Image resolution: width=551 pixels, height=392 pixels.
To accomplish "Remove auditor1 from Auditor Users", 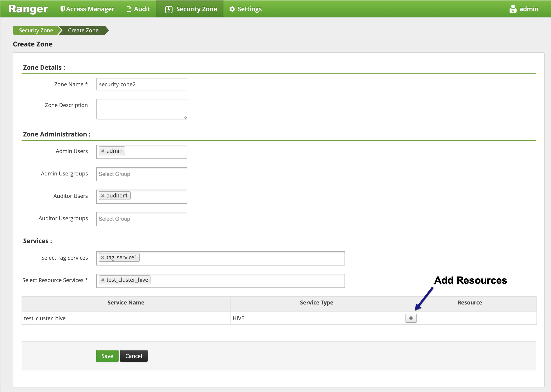I will (103, 196).
